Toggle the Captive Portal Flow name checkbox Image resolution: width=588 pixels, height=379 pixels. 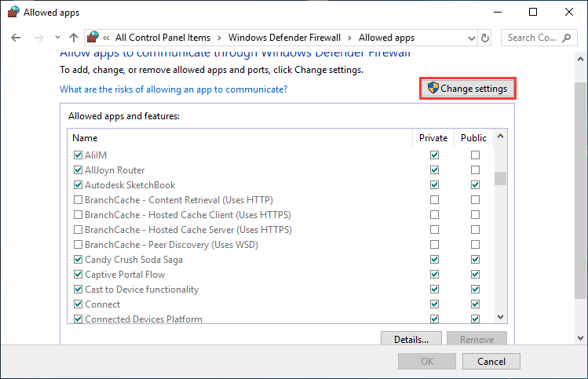pos(78,275)
